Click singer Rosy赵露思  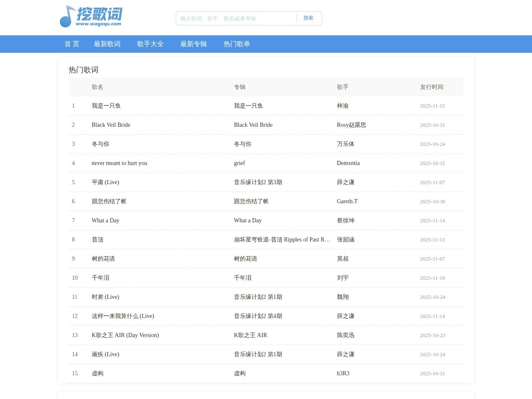pos(351,125)
